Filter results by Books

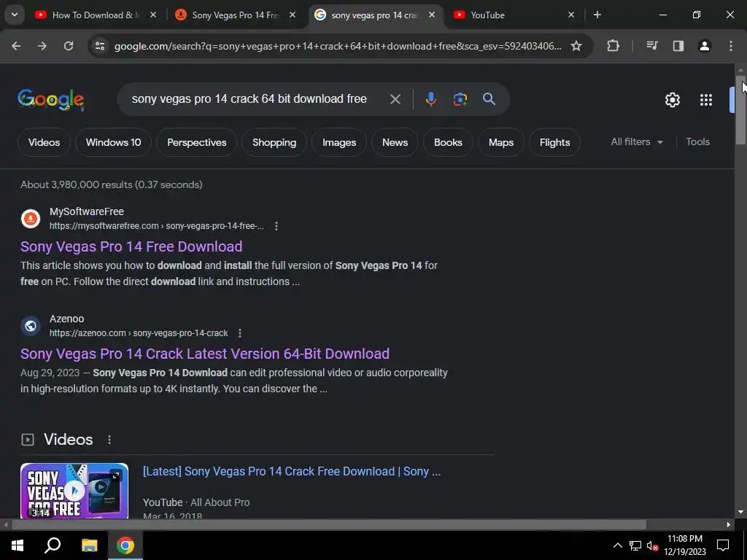point(448,142)
